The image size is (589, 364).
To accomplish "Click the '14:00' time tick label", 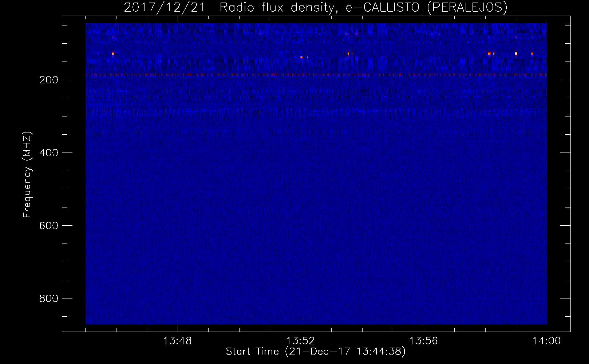I will [546, 341].
